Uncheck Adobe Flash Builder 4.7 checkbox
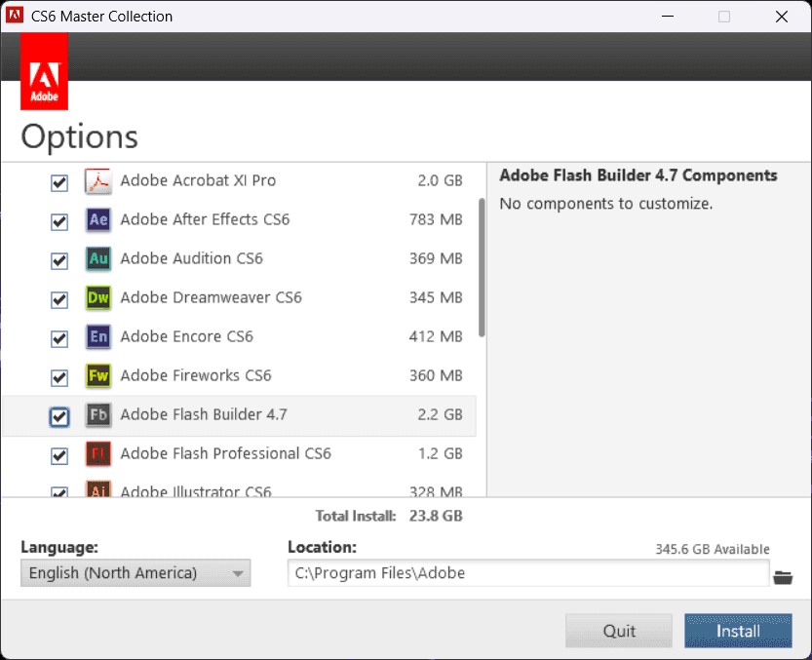The width and height of the screenshot is (812, 660). click(x=59, y=417)
